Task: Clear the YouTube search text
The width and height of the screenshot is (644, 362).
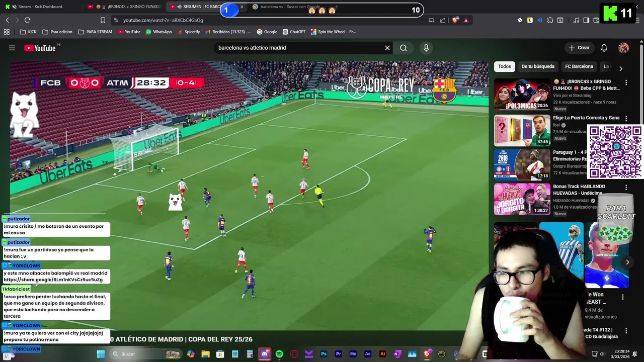Action: click(x=387, y=48)
